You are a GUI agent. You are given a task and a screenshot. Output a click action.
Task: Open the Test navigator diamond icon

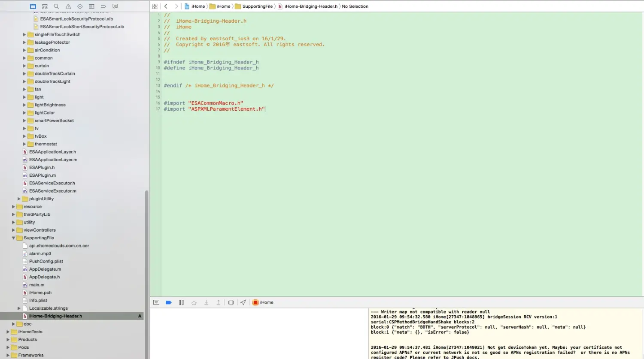tap(80, 6)
